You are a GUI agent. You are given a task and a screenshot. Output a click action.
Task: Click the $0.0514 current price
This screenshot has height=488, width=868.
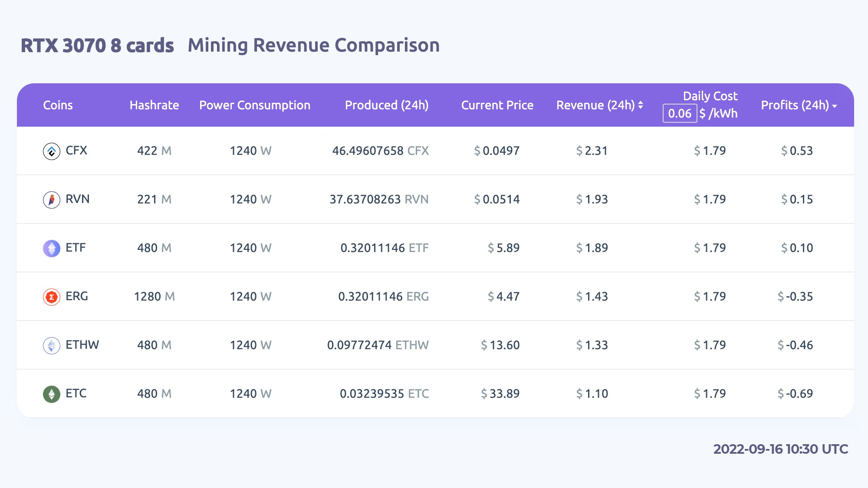click(x=496, y=199)
